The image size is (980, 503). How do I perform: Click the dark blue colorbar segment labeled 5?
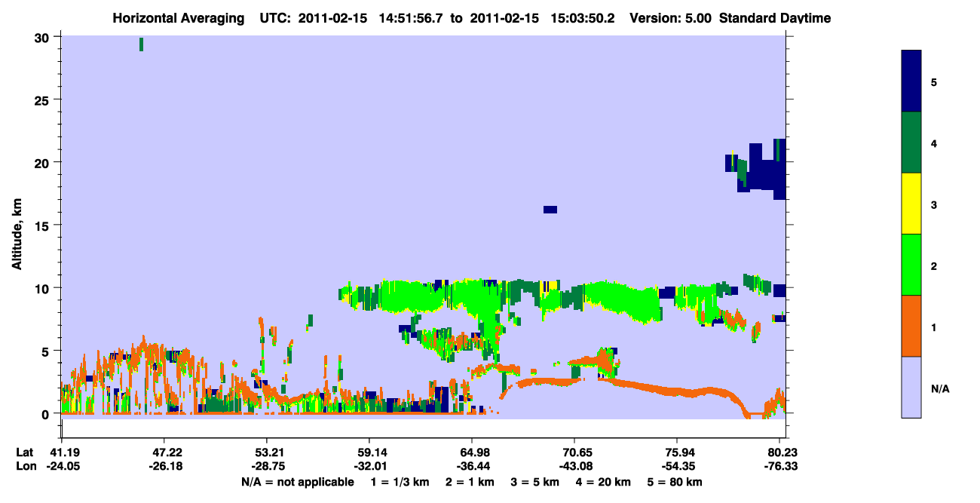coord(911,81)
